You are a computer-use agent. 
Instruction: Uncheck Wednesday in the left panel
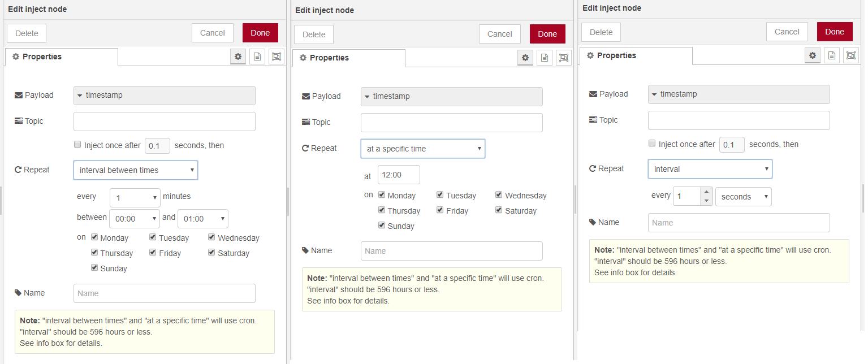click(212, 237)
